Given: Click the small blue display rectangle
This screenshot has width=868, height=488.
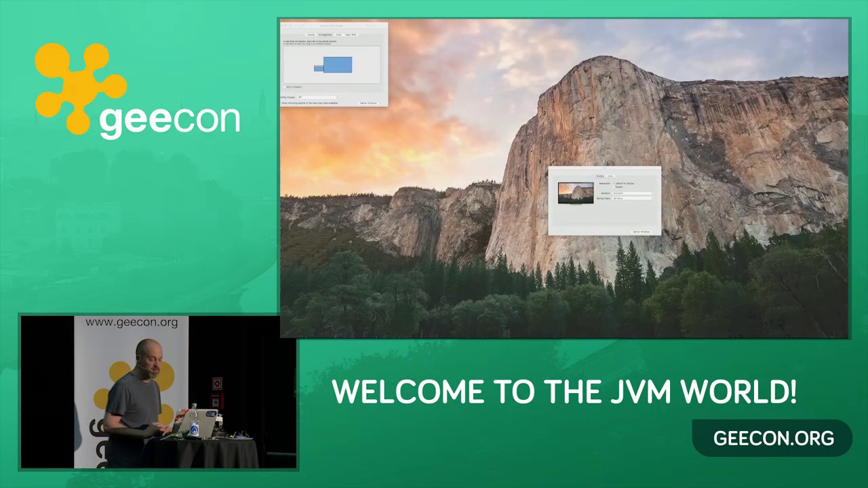Looking at the screenshot, I should click(x=318, y=68).
